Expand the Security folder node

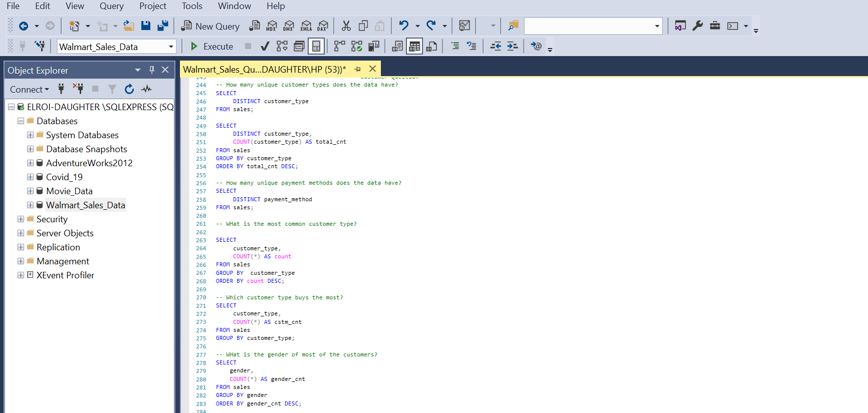click(x=21, y=219)
